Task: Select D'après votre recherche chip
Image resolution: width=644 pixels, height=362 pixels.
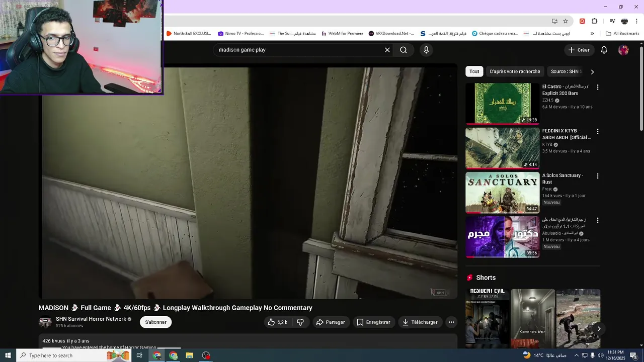Action: point(515,71)
